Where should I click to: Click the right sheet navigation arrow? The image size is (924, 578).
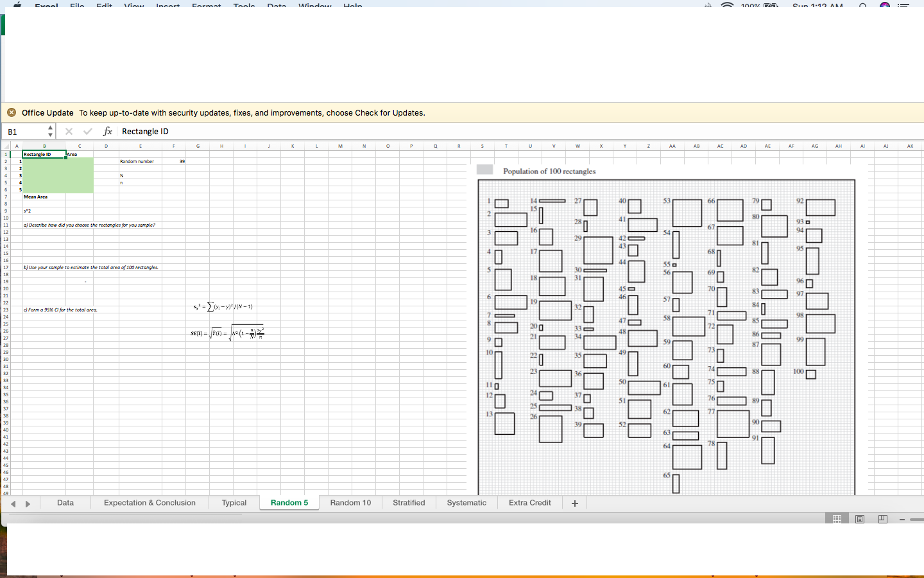coord(27,503)
